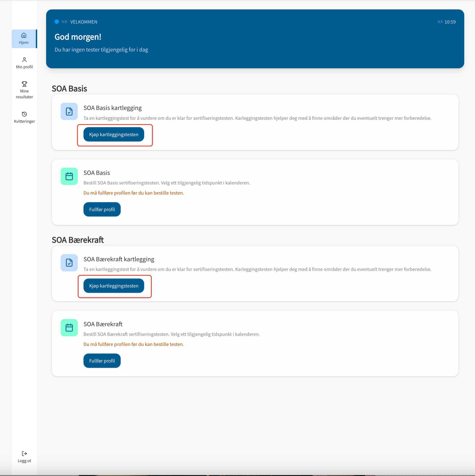Select Kvitteringer menu label
Screen dimensions: 475x476
tap(24, 121)
